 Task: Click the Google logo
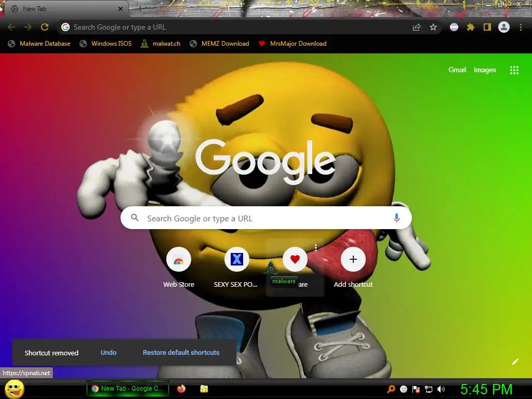265,162
